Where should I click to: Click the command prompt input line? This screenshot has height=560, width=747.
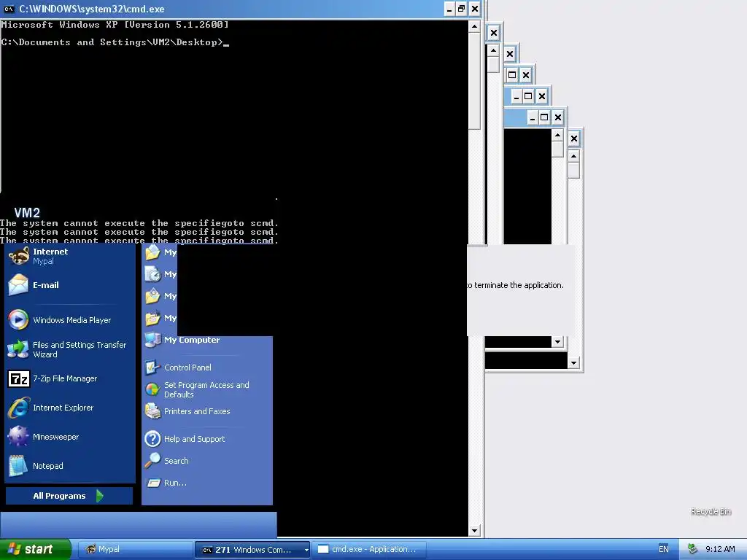coord(115,42)
